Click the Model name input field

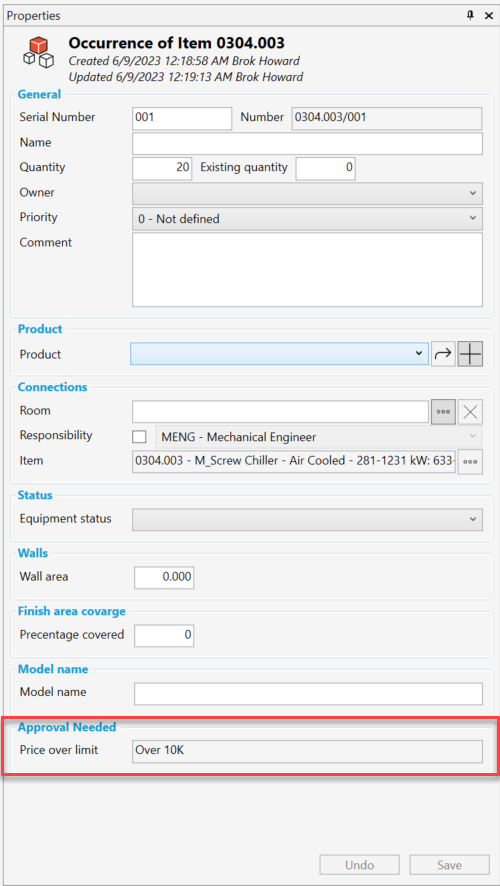[308, 693]
